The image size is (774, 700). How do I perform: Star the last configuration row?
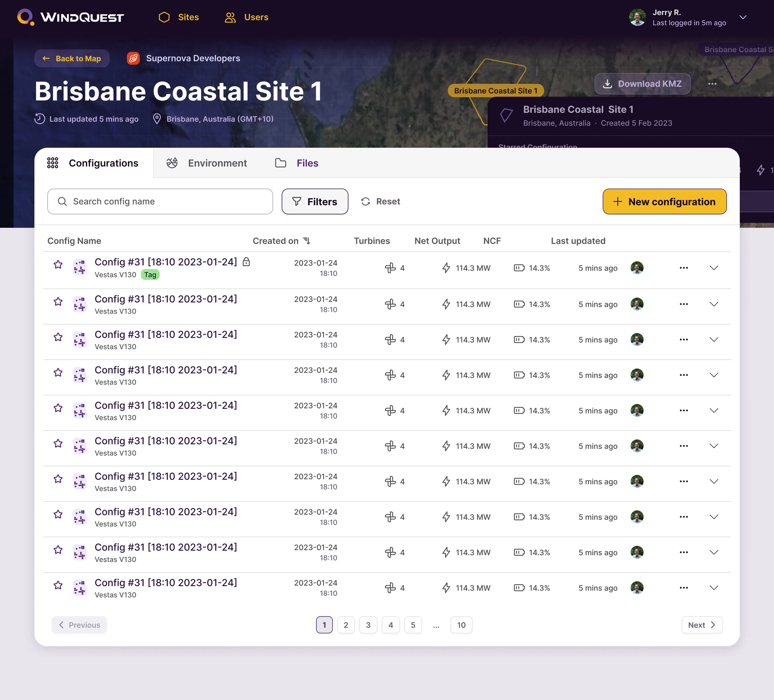click(58, 585)
